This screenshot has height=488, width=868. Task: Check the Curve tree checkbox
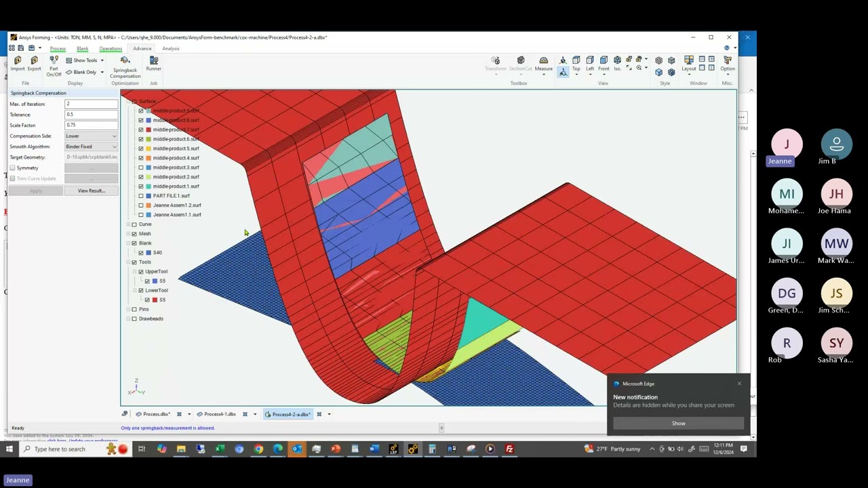coord(134,224)
